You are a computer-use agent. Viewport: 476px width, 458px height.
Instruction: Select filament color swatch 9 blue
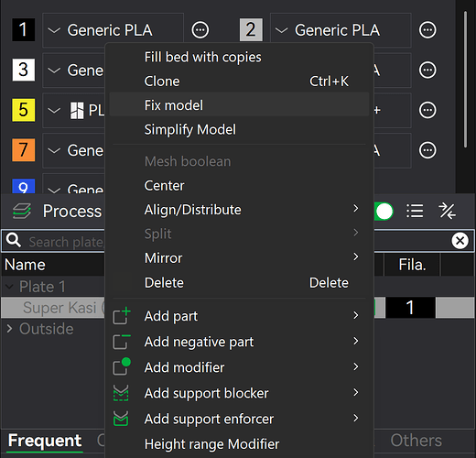[x=24, y=186]
